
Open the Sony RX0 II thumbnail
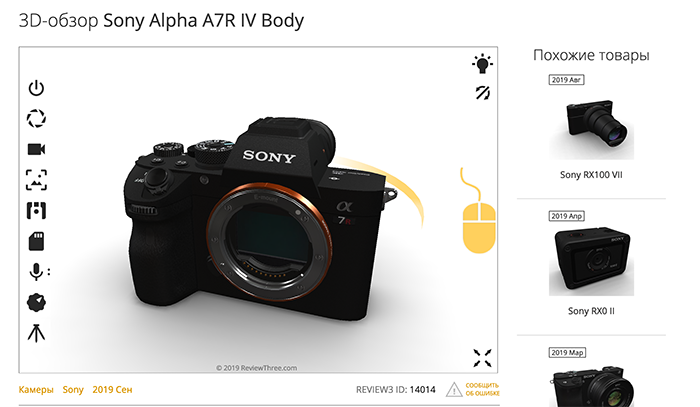(x=591, y=261)
